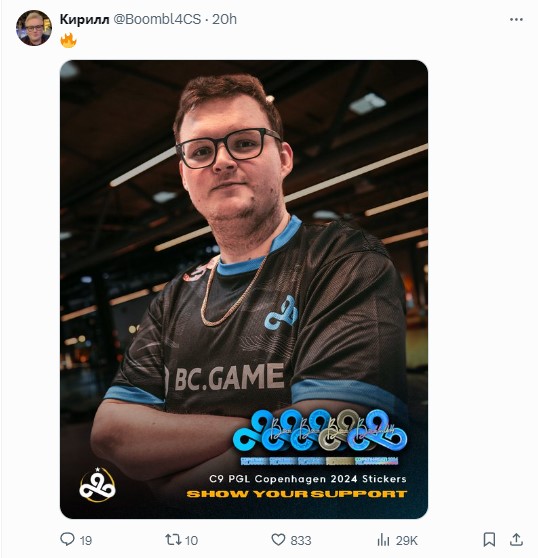Image resolution: width=538 pixels, height=558 pixels.
Task: Open the reply comment icon
Action: tap(67, 539)
